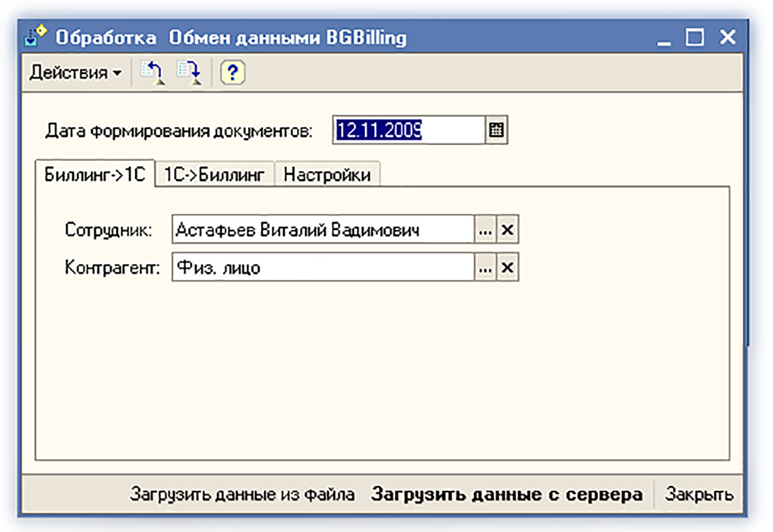
Task: Click the date field showing 12.11.2009
Action: click(x=407, y=131)
